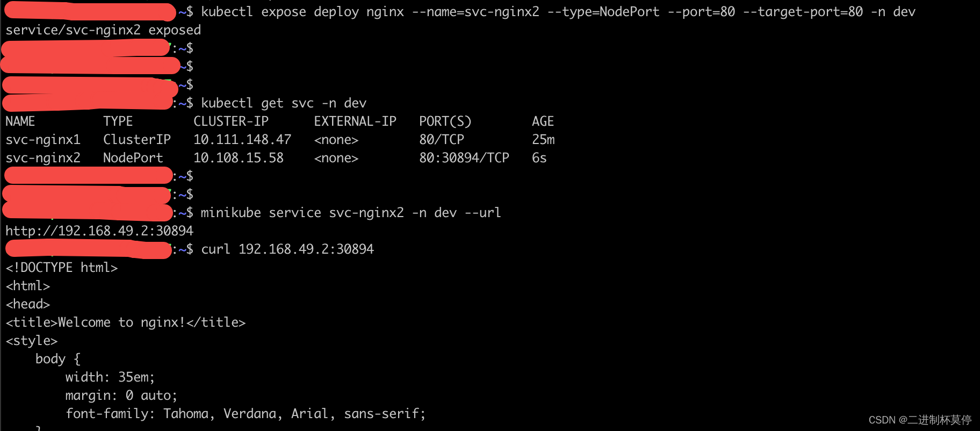The height and width of the screenshot is (431, 980).
Task: Click the EXTERNAL-IP column header
Action: (355, 121)
